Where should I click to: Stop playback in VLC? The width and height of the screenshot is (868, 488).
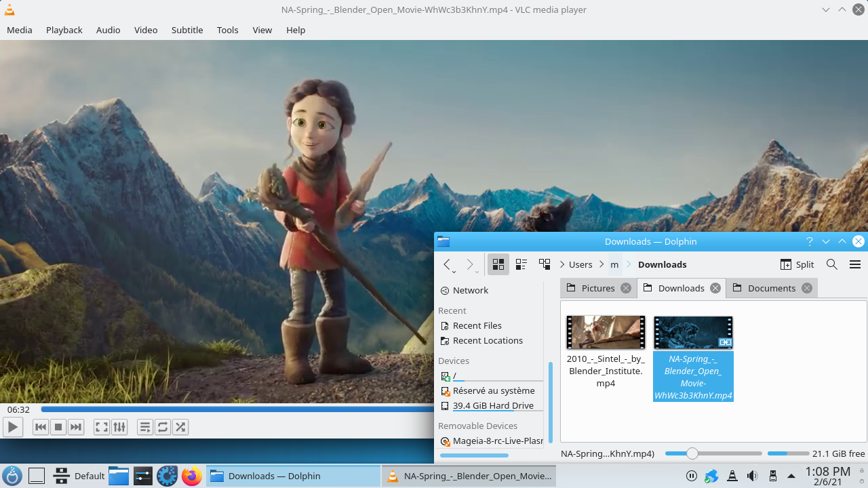(58, 427)
